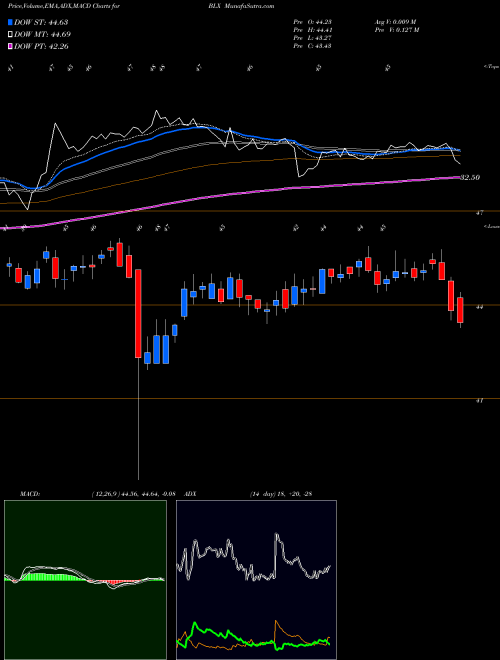The width and height of the screenshot is (500, 660).
Task: Open the dark blue ADX indicator panel
Action: coord(256,580)
